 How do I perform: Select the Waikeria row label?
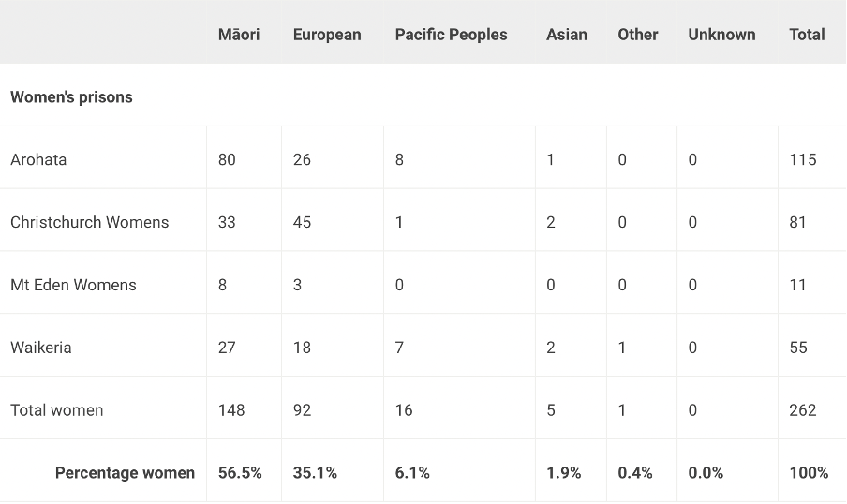tap(41, 348)
